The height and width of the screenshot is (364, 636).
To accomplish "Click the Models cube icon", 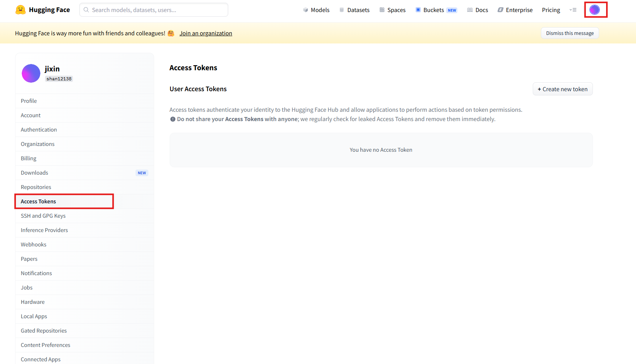I will 306,10.
